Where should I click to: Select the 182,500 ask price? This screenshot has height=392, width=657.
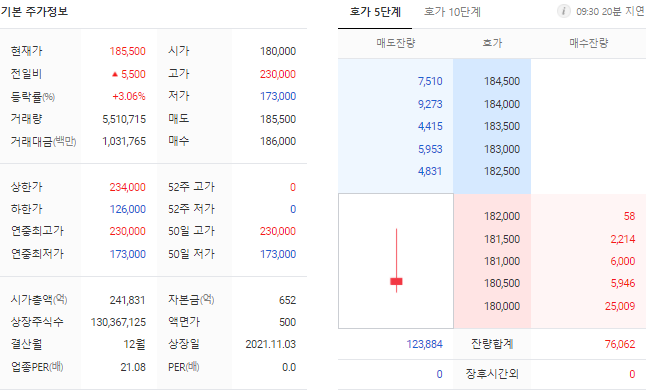coord(502,171)
